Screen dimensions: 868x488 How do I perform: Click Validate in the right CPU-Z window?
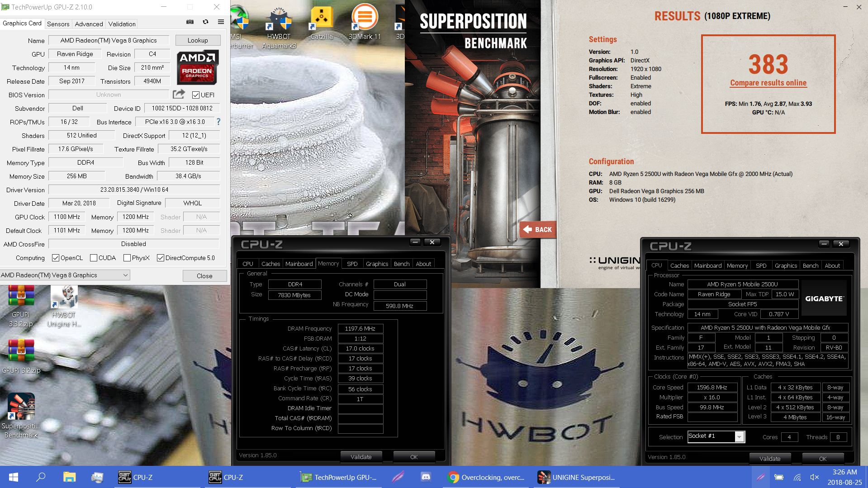770,459
